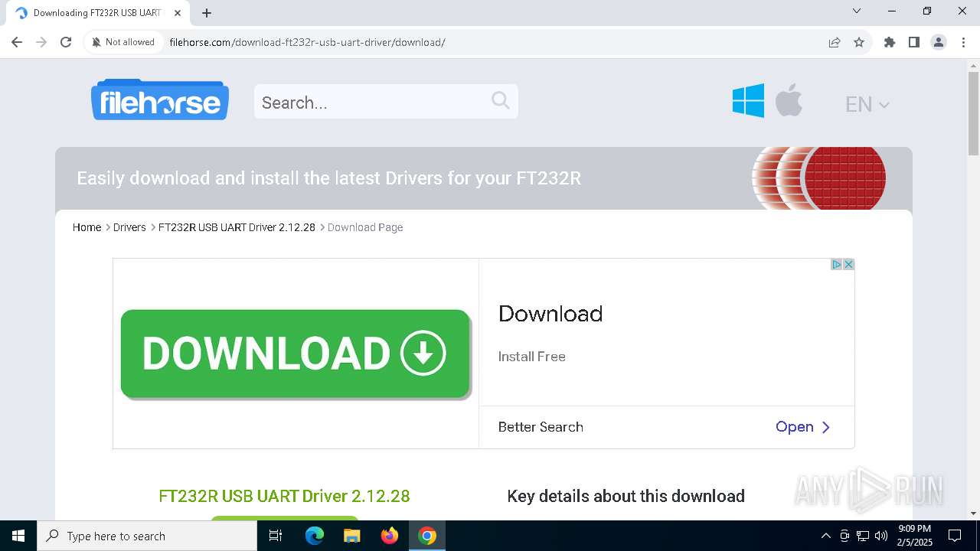Click the taskbar 'Type here to search' box
Image resolution: width=980 pixels, height=551 pixels.
147,536
